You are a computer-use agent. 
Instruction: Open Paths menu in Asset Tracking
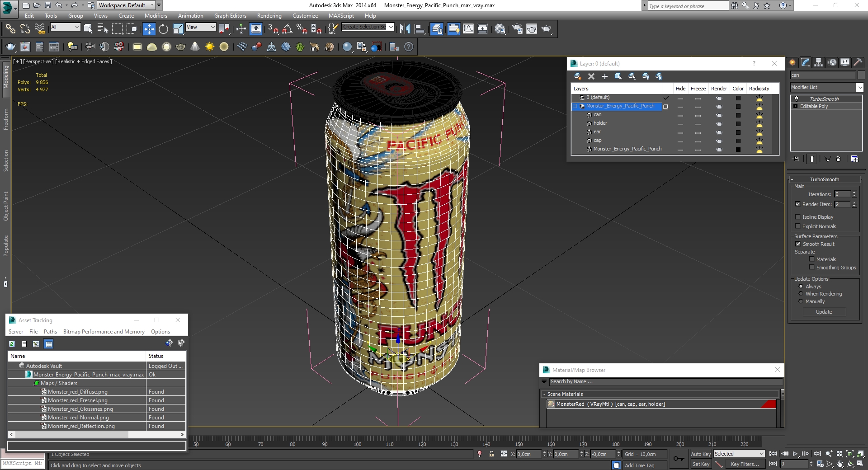coord(50,332)
